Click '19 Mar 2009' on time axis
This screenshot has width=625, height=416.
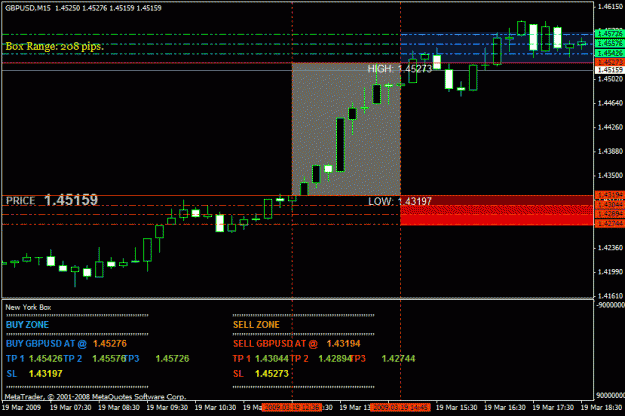22,408
